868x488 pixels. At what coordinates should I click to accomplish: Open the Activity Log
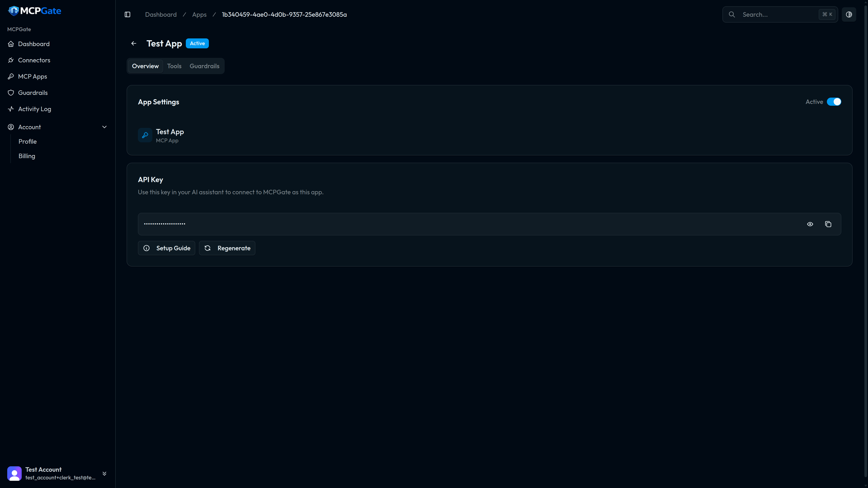click(35, 109)
